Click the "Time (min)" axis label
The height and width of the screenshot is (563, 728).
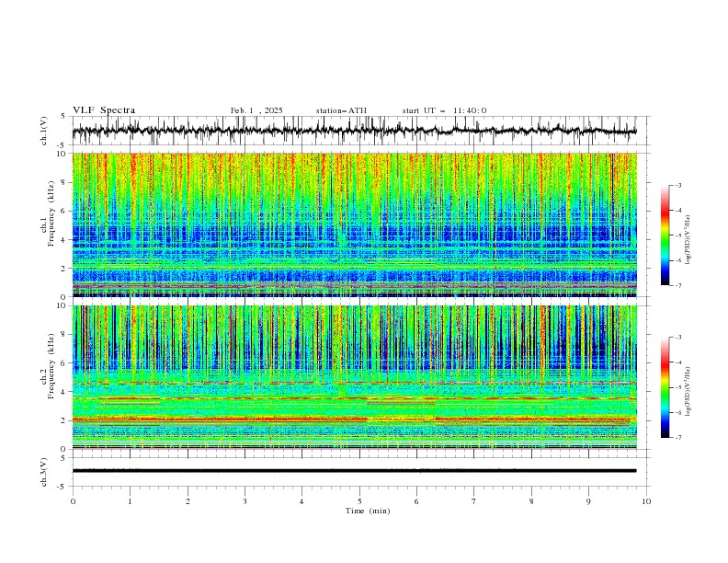[x=368, y=511]
